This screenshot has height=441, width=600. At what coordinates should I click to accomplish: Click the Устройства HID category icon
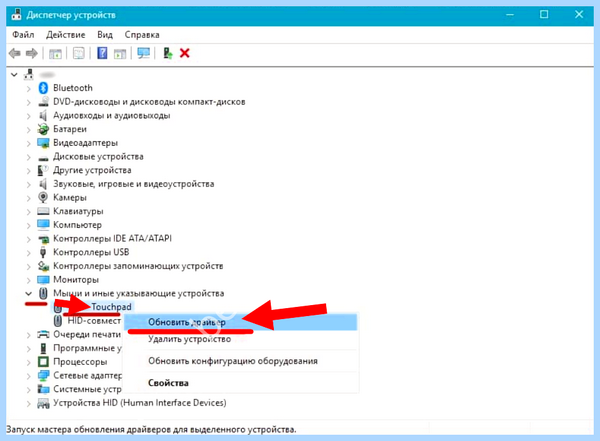43,403
